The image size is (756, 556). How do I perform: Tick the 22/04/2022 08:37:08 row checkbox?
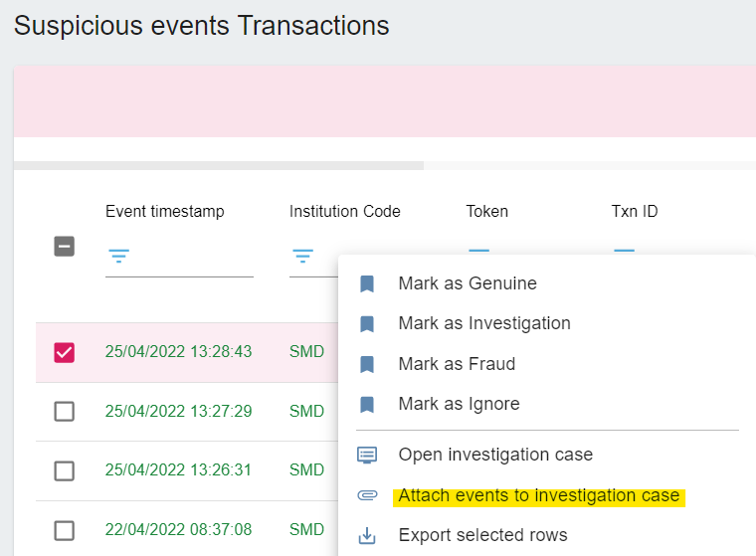64,530
